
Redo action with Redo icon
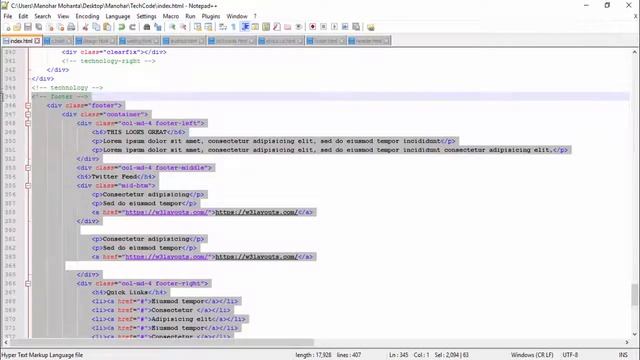click(x=132, y=27)
